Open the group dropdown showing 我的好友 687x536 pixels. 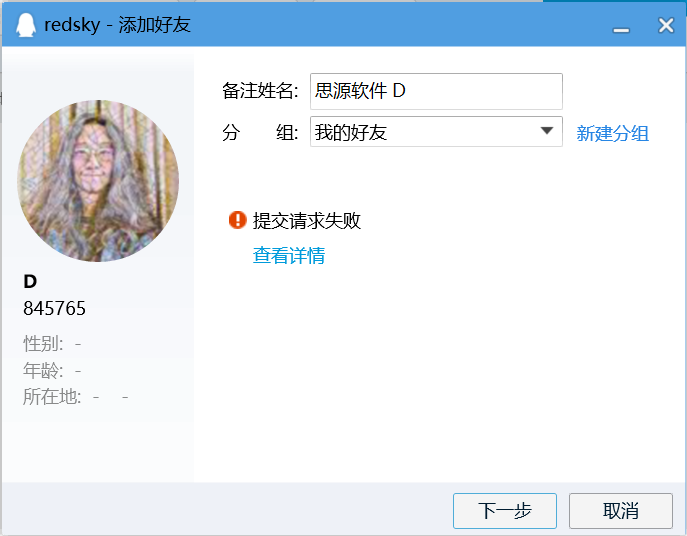pos(436,131)
